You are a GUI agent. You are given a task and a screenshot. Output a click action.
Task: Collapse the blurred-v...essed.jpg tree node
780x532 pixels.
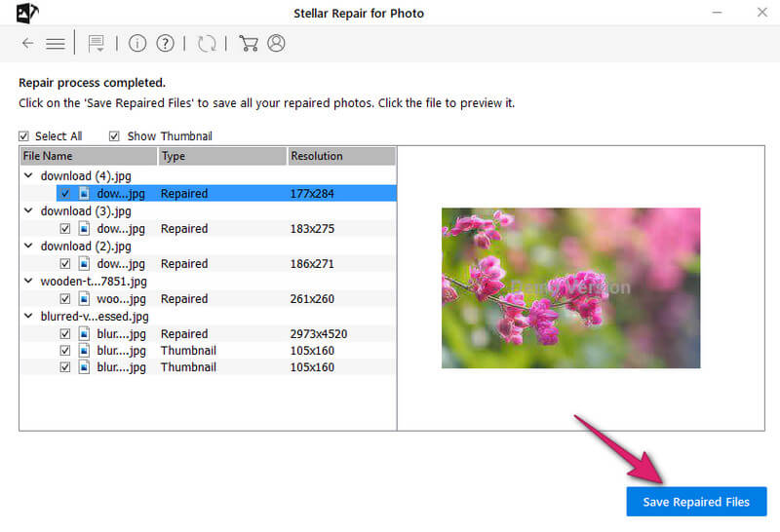point(28,316)
